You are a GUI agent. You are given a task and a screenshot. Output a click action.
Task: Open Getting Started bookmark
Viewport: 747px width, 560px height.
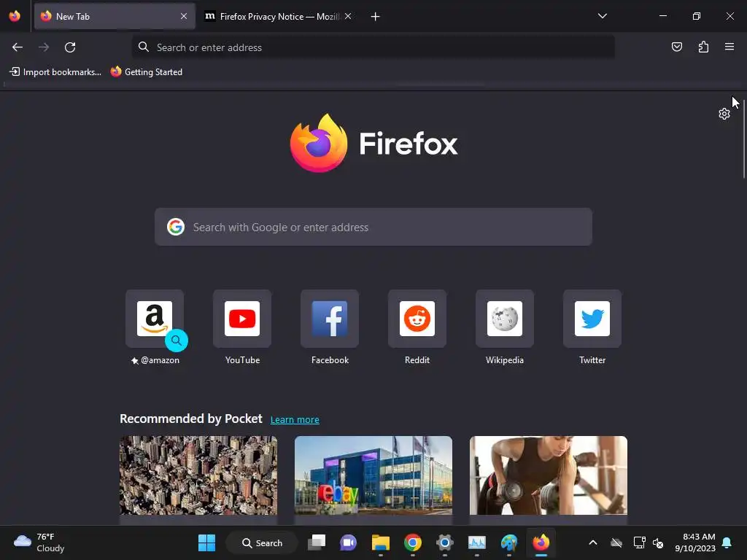[147, 72]
